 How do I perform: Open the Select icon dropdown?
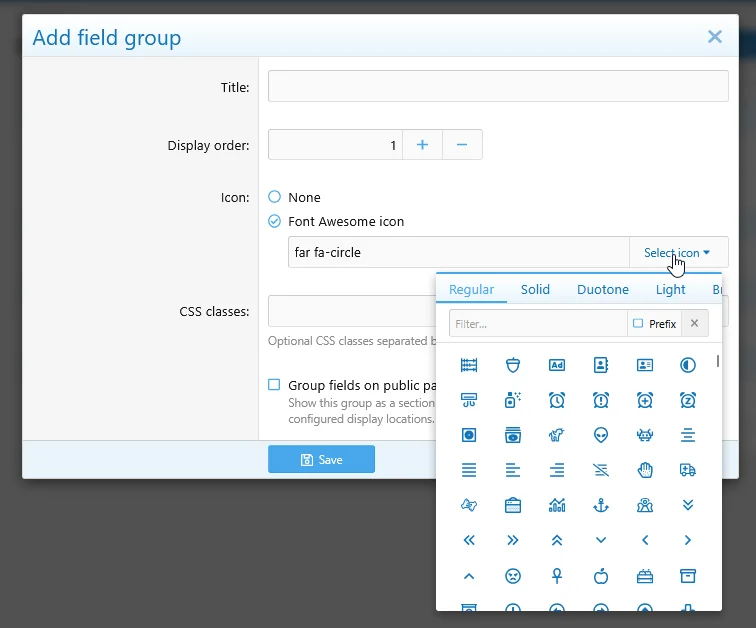click(678, 252)
